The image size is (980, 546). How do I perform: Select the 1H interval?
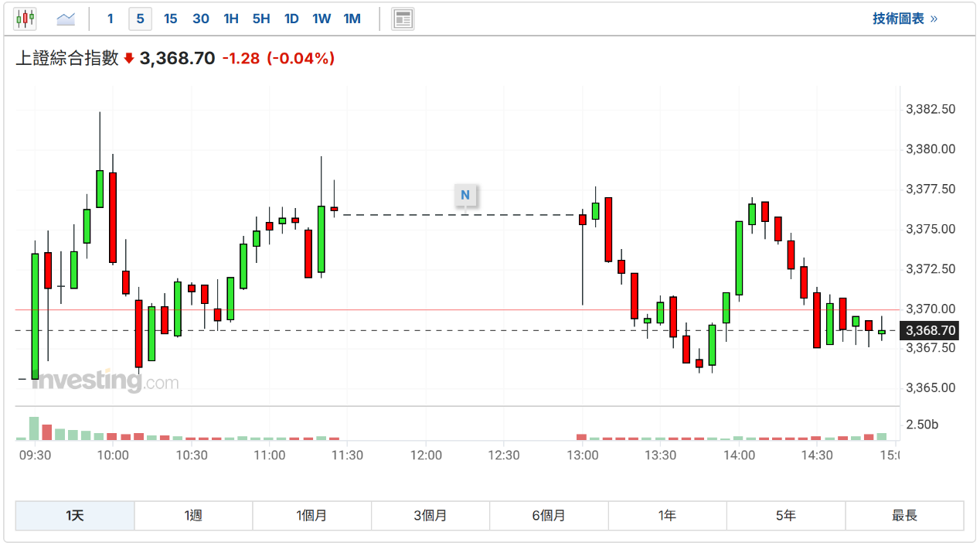[x=231, y=19]
